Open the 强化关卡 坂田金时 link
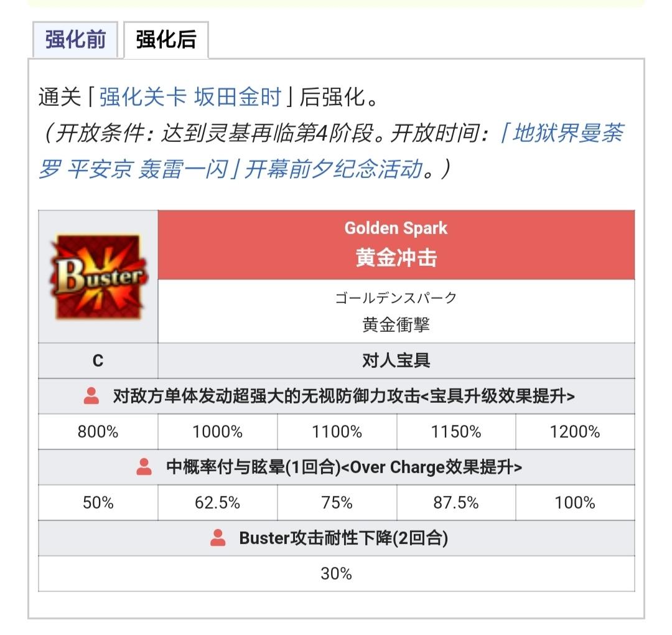Image resolution: width=672 pixels, height=635 pixels. tap(190, 97)
